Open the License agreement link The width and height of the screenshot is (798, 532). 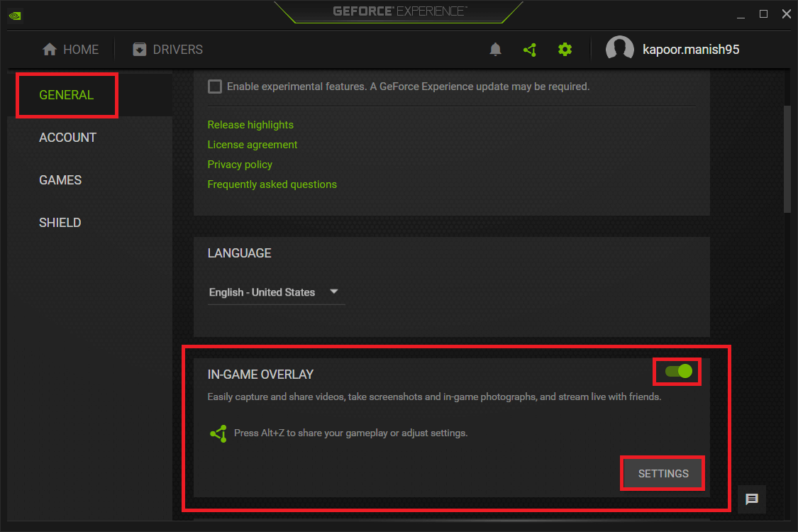coord(253,145)
